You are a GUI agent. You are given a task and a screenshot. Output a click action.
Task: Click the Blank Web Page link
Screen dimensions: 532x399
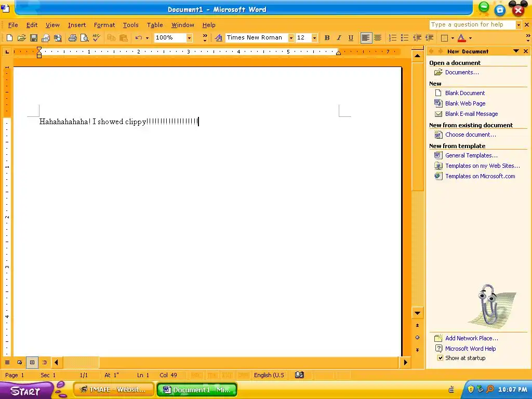pyautogui.click(x=465, y=103)
